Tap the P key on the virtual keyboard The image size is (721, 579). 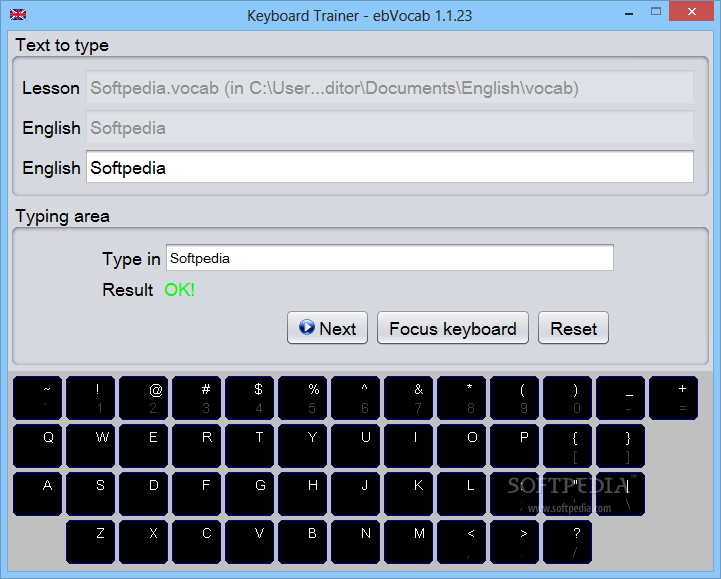click(515, 446)
